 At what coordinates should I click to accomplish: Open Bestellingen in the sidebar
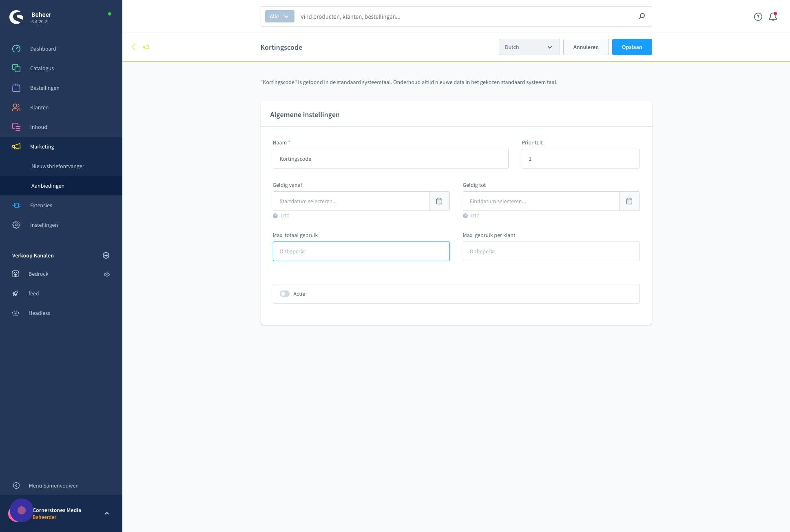point(44,88)
